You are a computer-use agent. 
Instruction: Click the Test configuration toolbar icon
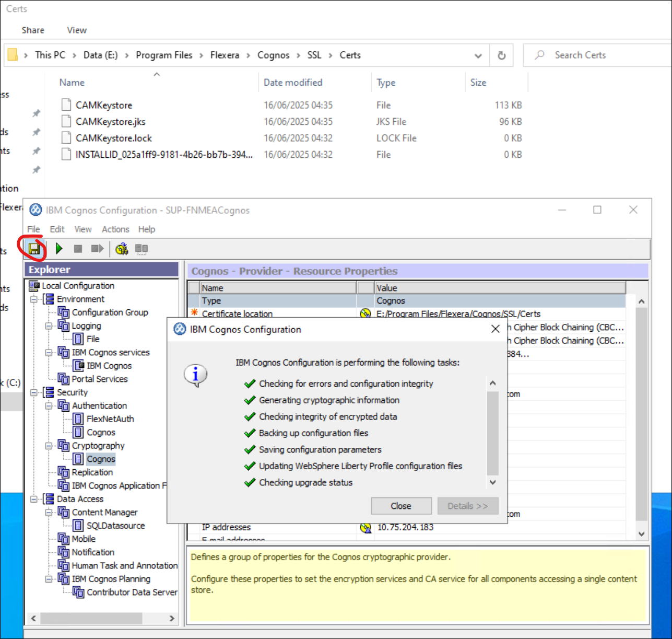(122, 249)
